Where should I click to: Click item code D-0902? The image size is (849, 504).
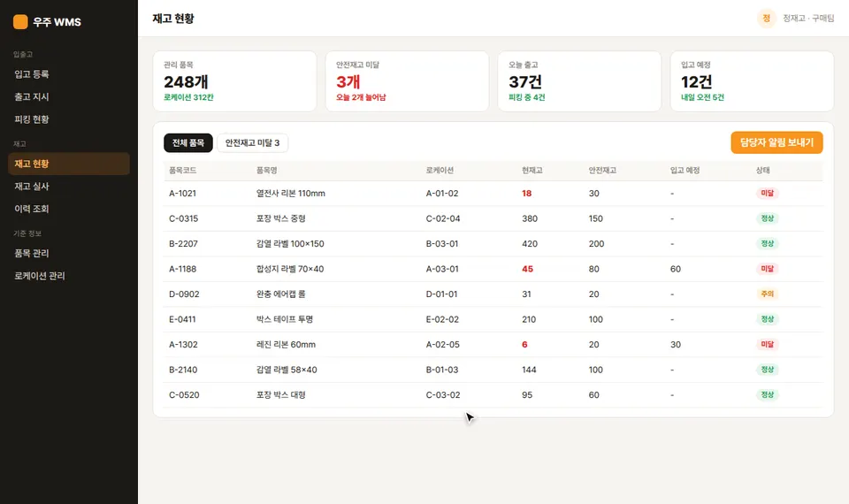click(x=184, y=294)
